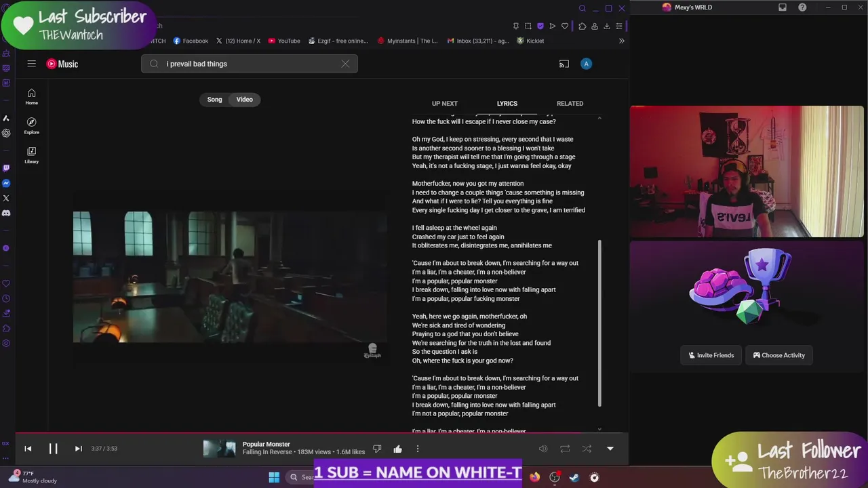This screenshot has height=488, width=868.
Task: Open Explore in the sidebar
Action: click(31, 125)
